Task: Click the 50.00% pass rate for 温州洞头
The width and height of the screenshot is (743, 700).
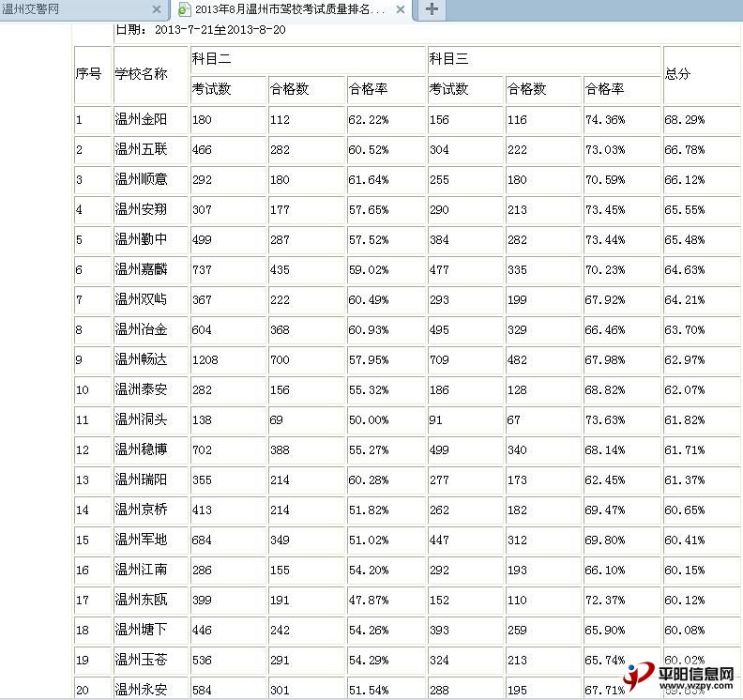Action: [369, 419]
